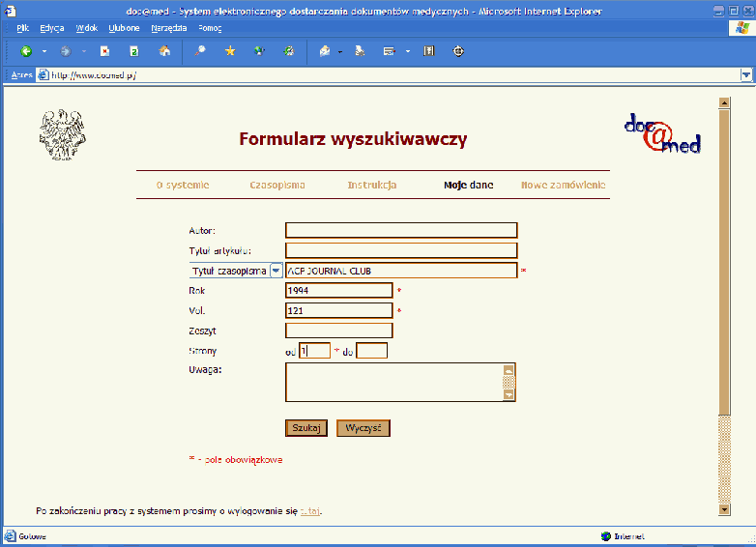
Task: Open the address bar dropdown arrow
Action: (746, 74)
